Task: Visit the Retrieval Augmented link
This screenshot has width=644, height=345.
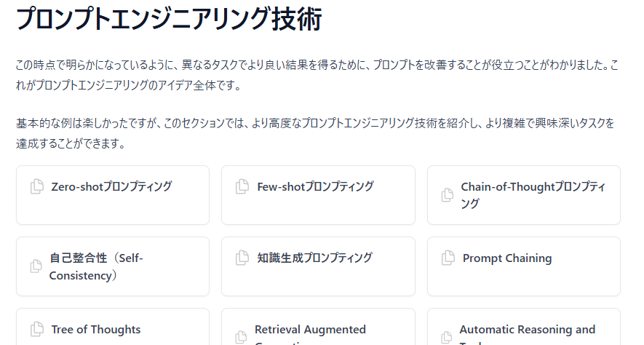Action: [x=310, y=330]
